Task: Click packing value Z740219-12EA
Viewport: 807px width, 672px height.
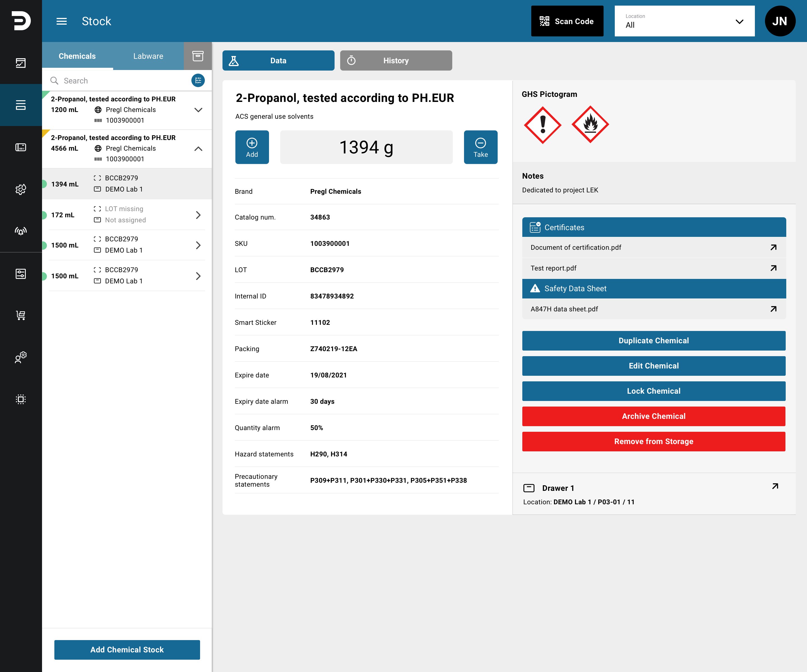Action: 333,349
